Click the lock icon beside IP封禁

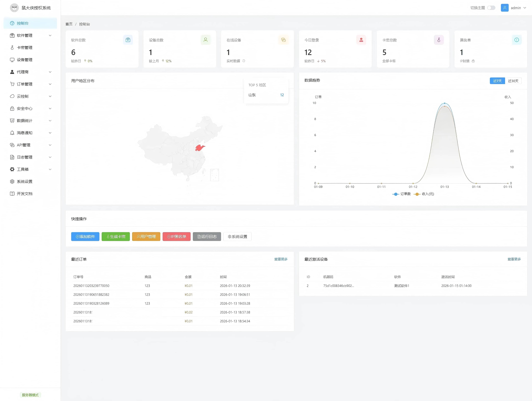(x=473, y=61)
